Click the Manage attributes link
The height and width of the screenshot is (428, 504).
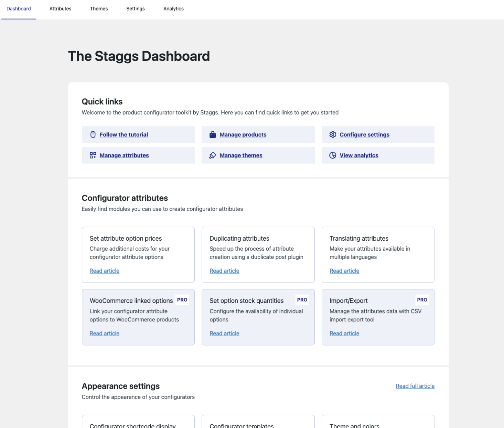pos(124,155)
